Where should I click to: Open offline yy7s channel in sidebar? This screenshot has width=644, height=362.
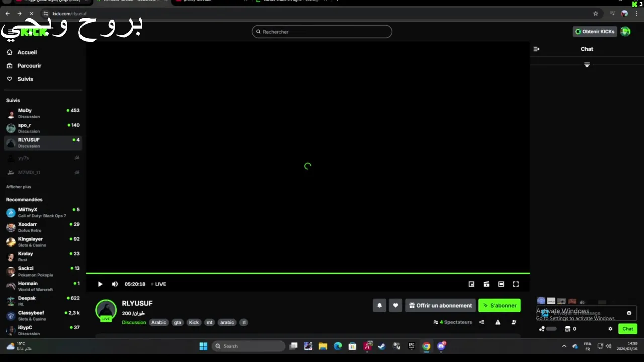43,158
